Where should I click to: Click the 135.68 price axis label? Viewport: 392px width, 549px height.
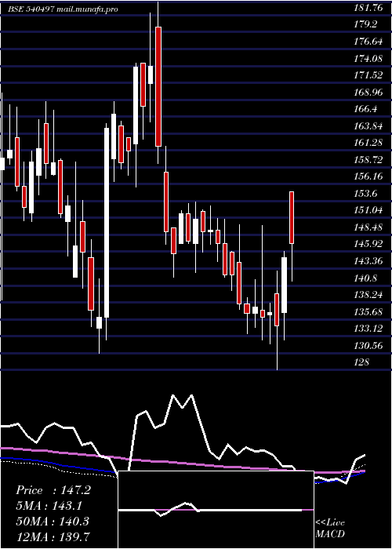click(368, 312)
